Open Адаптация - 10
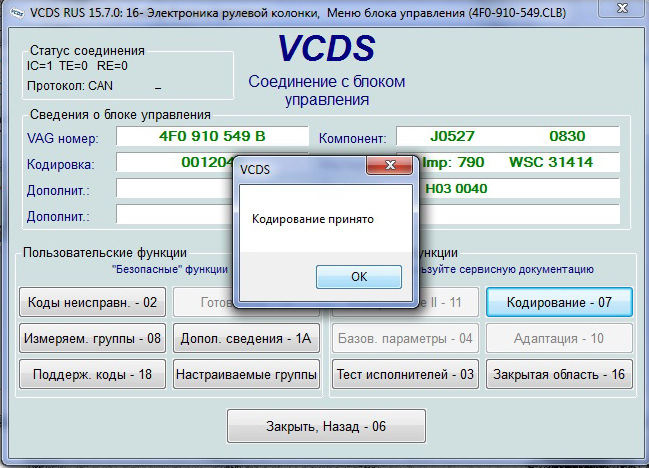 click(559, 338)
